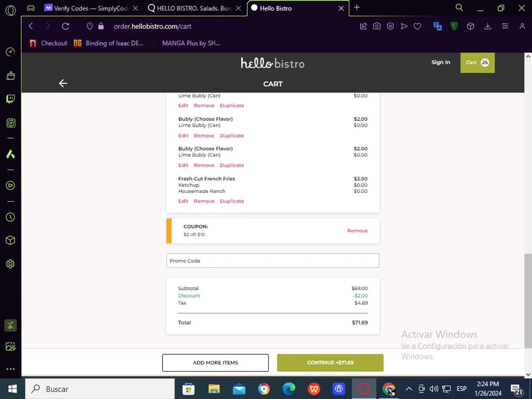
Task: Click the send/flow arrow icon
Action: 404,26
